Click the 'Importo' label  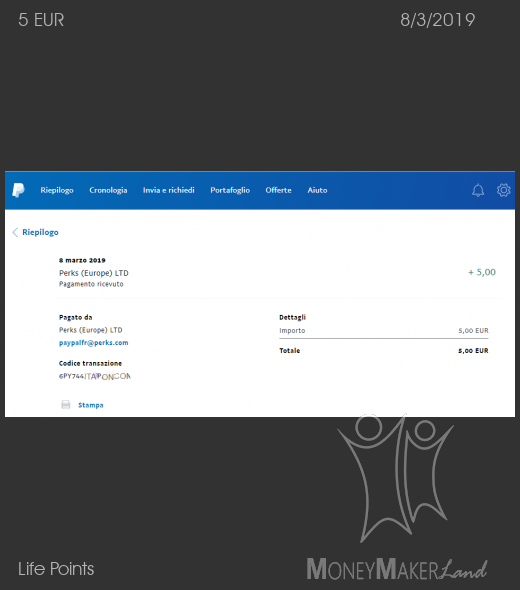[x=292, y=330]
